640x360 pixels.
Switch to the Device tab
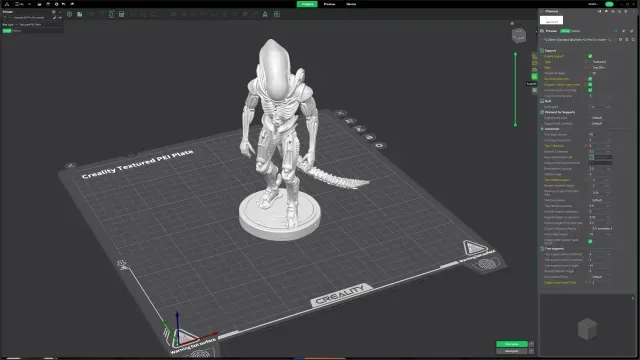351,4
